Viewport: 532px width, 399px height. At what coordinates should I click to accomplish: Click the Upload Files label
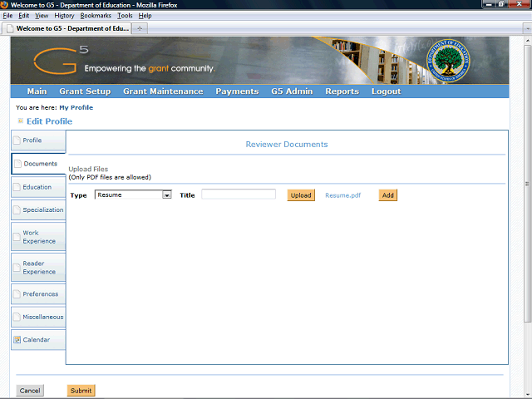[88, 169]
